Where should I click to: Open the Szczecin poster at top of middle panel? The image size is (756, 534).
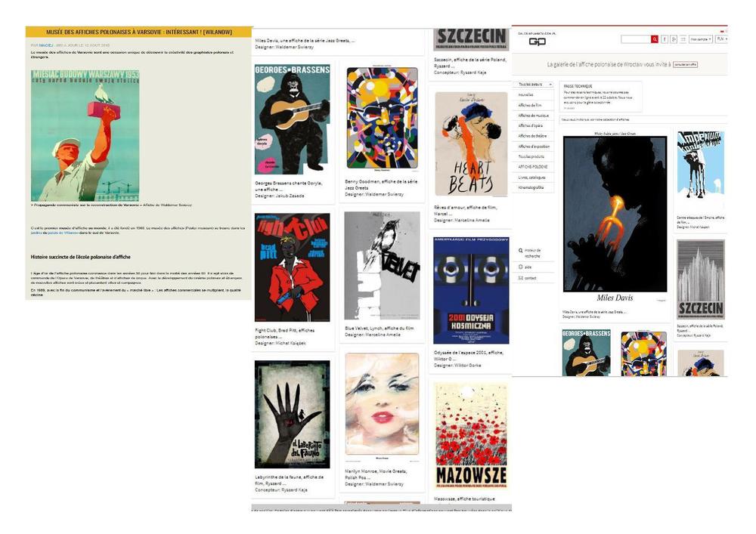click(471, 39)
